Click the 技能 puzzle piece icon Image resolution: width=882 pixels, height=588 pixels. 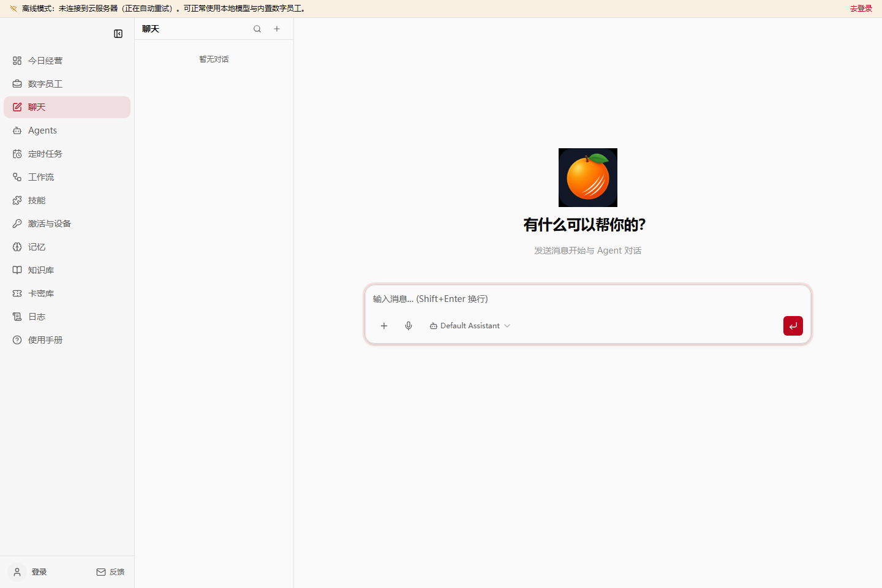click(17, 200)
